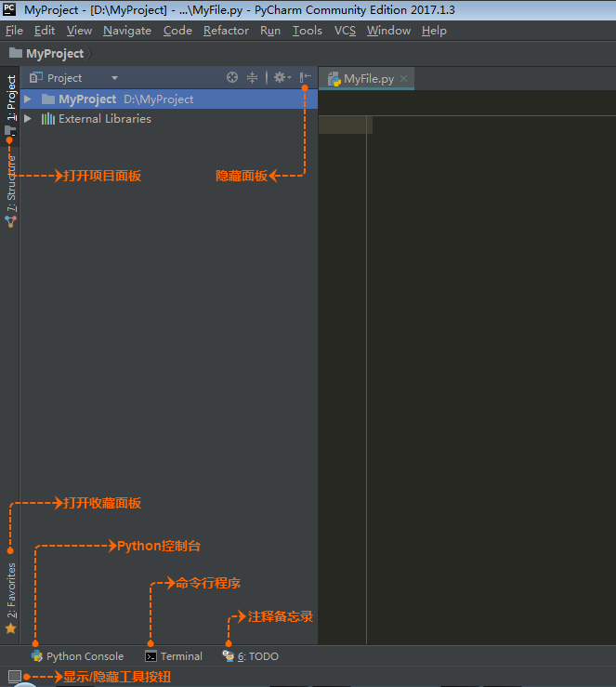
Task: Open the Terminal tool window
Action: coord(174,656)
